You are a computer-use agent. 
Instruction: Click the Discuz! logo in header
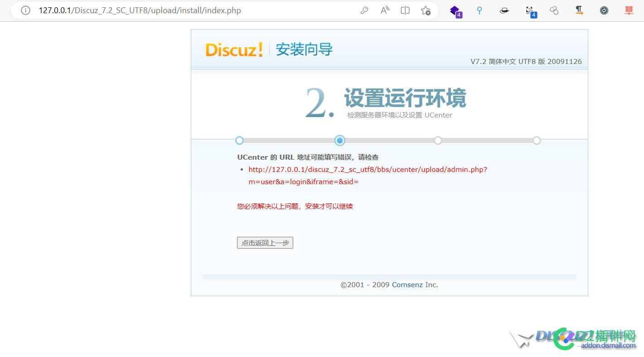[234, 49]
